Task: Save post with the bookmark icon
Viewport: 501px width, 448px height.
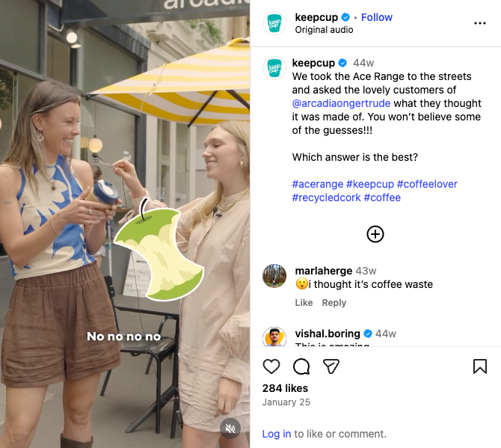Action: coord(480,366)
